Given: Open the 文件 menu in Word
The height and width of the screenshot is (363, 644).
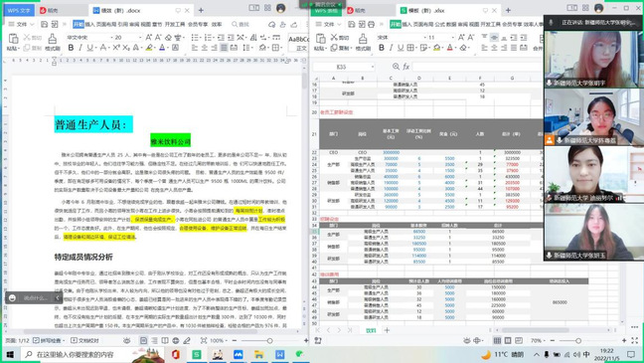Looking at the screenshot, I should pyautogui.click(x=21, y=25).
